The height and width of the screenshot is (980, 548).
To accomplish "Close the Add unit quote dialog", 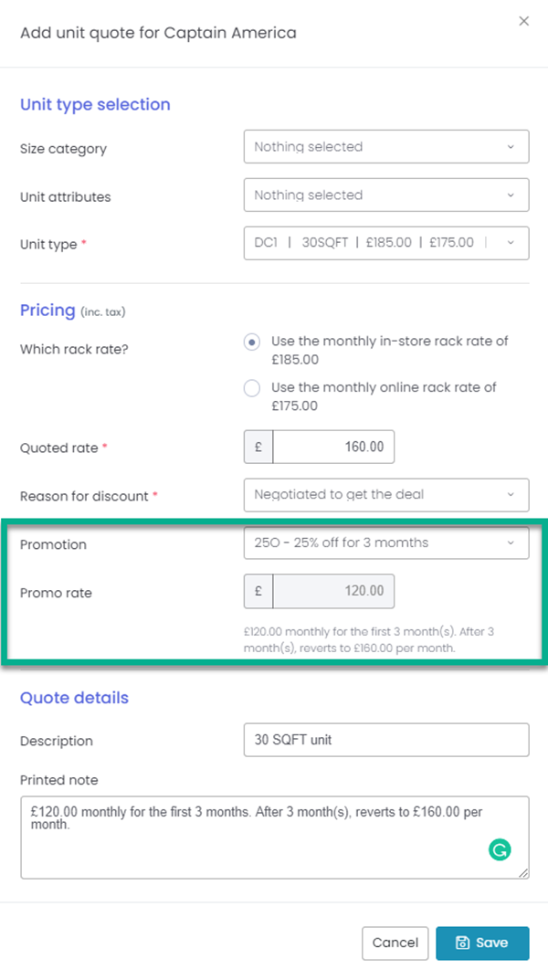I will 524,20.
